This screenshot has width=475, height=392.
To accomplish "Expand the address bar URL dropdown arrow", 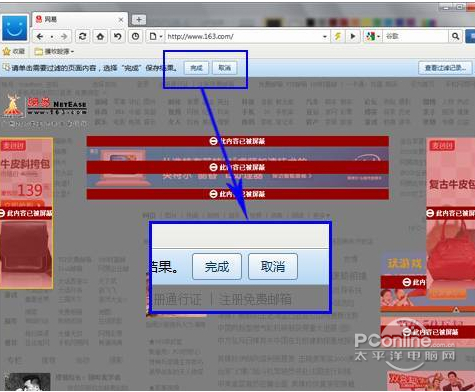I will coord(325,37).
